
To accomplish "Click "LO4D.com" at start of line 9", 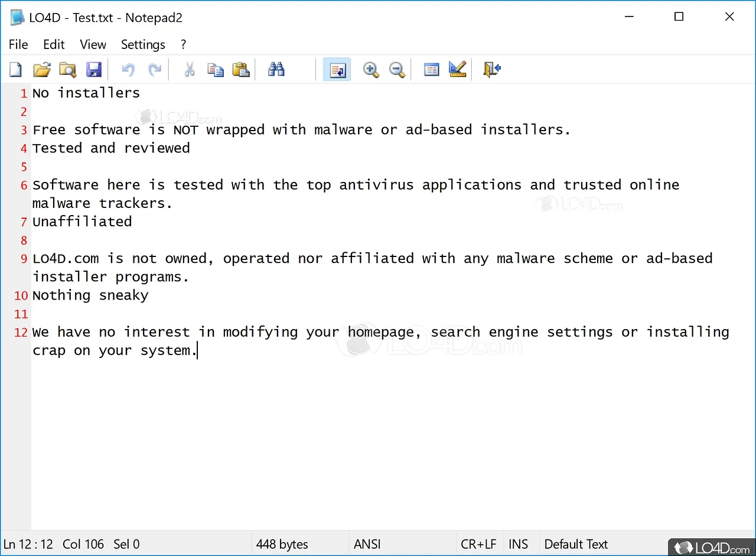I will pyautogui.click(x=66, y=258).
